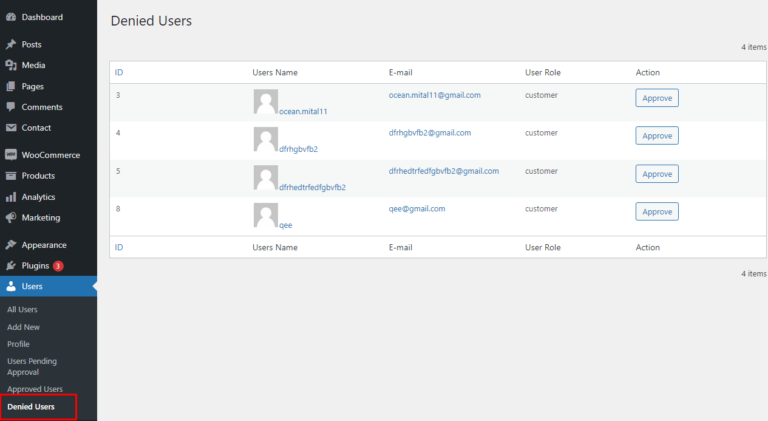The image size is (768, 421).
Task: Click the Media library icon
Action: [x=11, y=65]
